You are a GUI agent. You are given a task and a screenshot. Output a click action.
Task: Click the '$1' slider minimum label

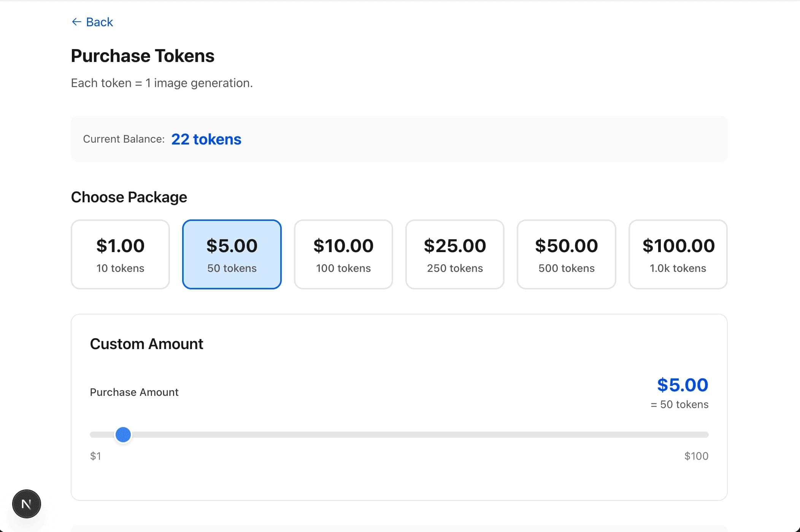tap(95, 456)
